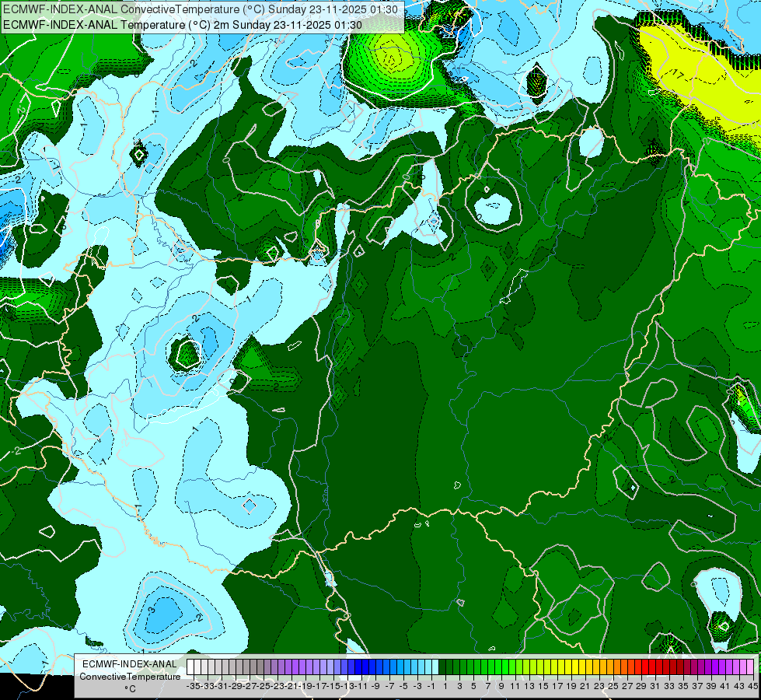
Task: Click the 7 legend scale value
Action: click(x=487, y=687)
